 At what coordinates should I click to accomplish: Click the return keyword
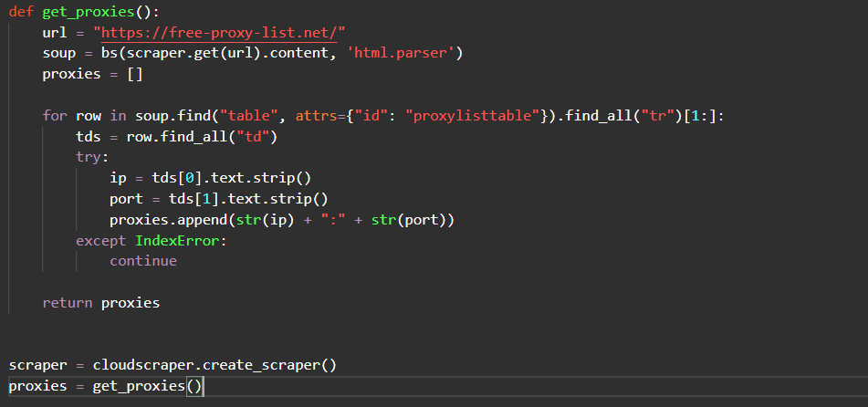[x=68, y=303]
